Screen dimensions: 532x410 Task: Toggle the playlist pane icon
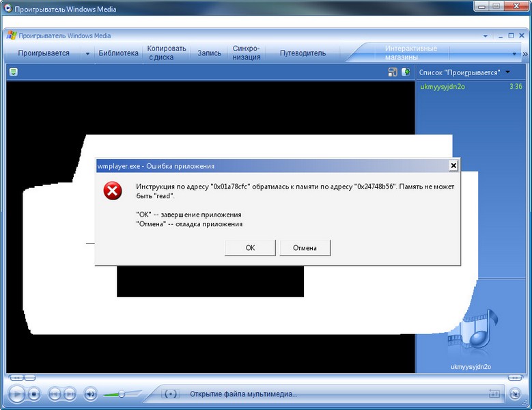coord(406,72)
